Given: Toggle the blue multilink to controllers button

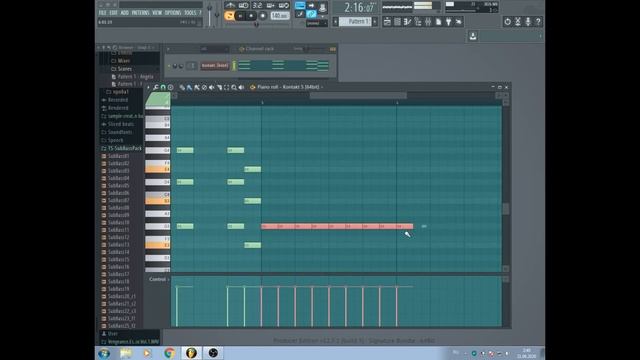Looking at the screenshot, I should 311,14.
